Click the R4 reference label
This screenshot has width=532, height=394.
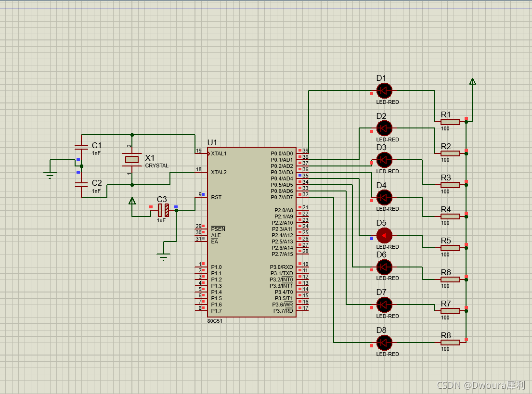[x=446, y=209]
